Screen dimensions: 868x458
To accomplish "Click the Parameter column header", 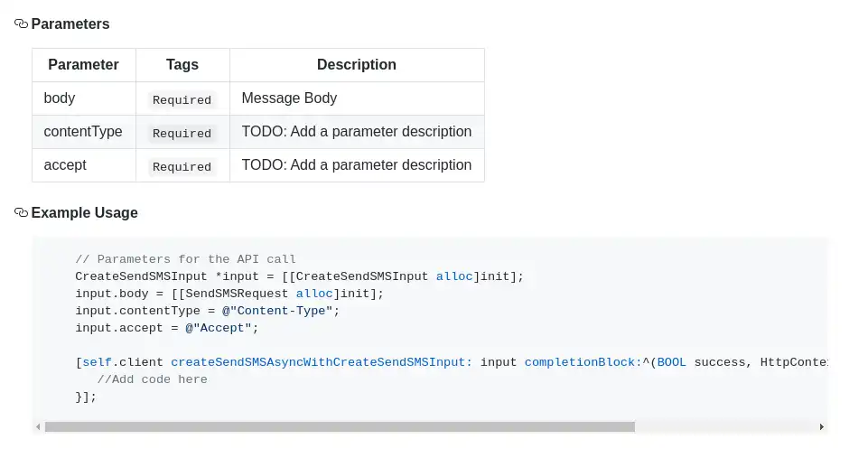I will 83,65.
